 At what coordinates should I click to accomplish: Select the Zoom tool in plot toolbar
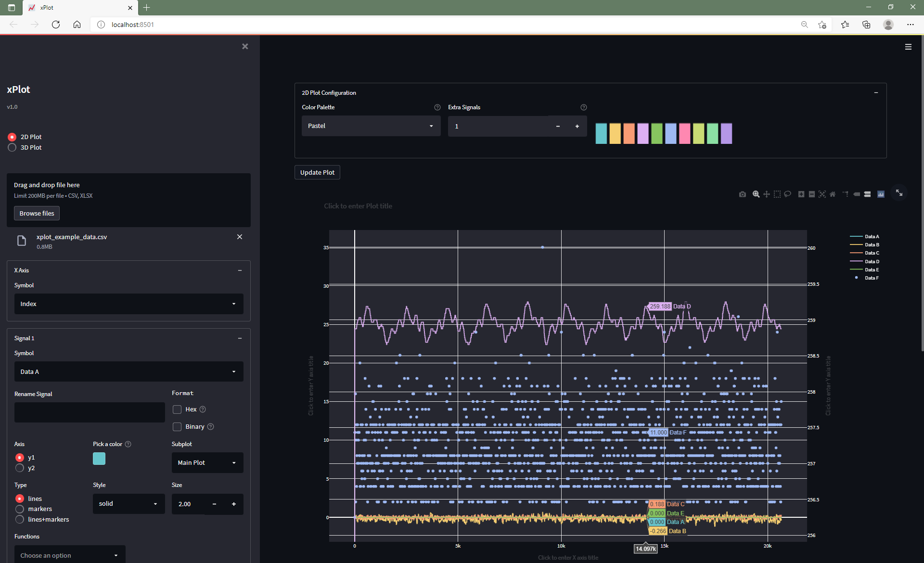(756, 194)
